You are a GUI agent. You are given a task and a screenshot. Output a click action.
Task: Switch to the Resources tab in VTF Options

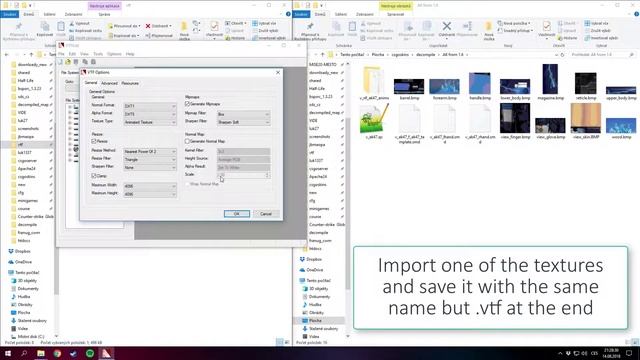click(130, 83)
